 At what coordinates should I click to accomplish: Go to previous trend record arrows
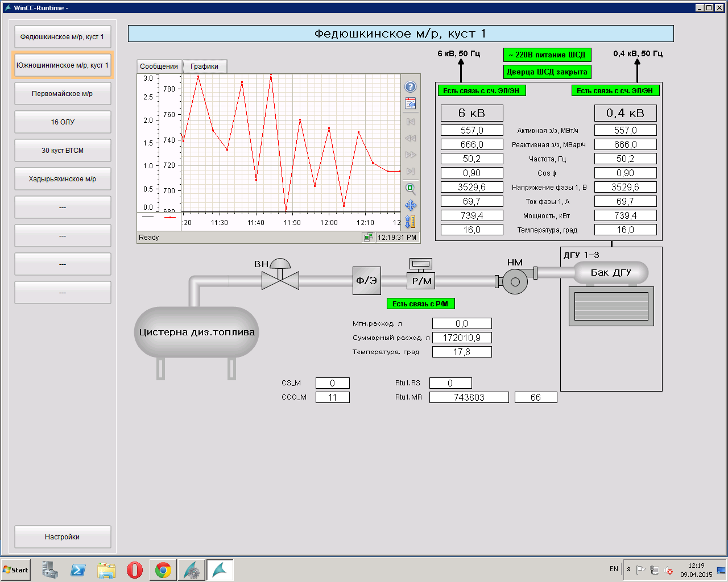(410, 138)
